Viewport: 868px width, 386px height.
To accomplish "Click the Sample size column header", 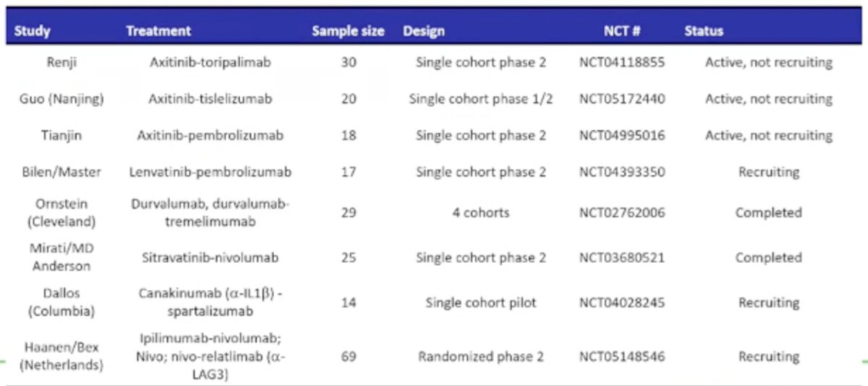I will point(348,31).
